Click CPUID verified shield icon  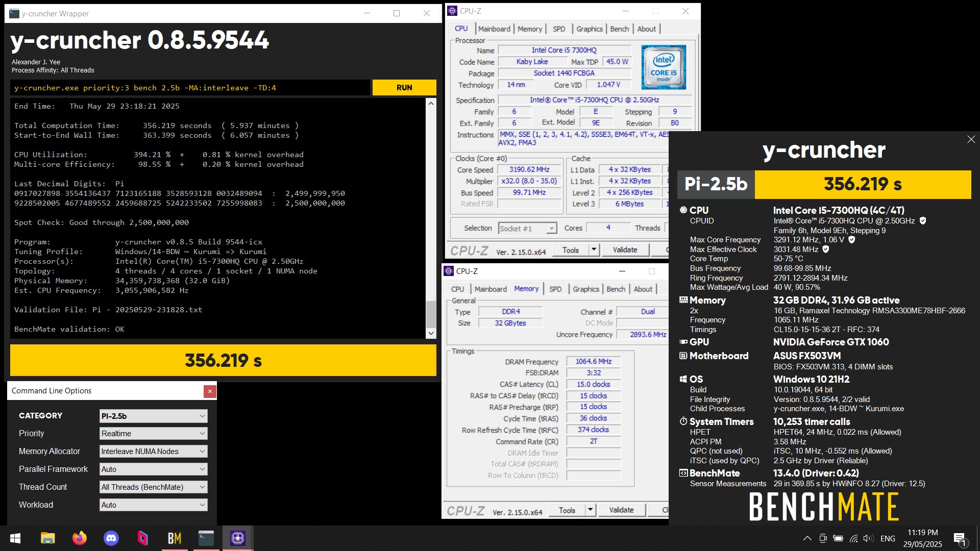923,221
